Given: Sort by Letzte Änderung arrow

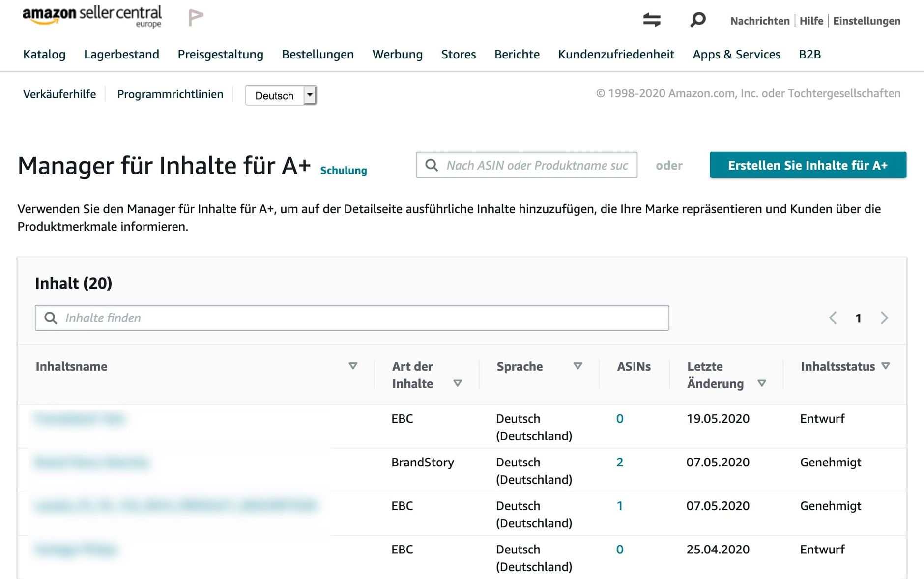Looking at the screenshot, I should click(x=762, y=383).
